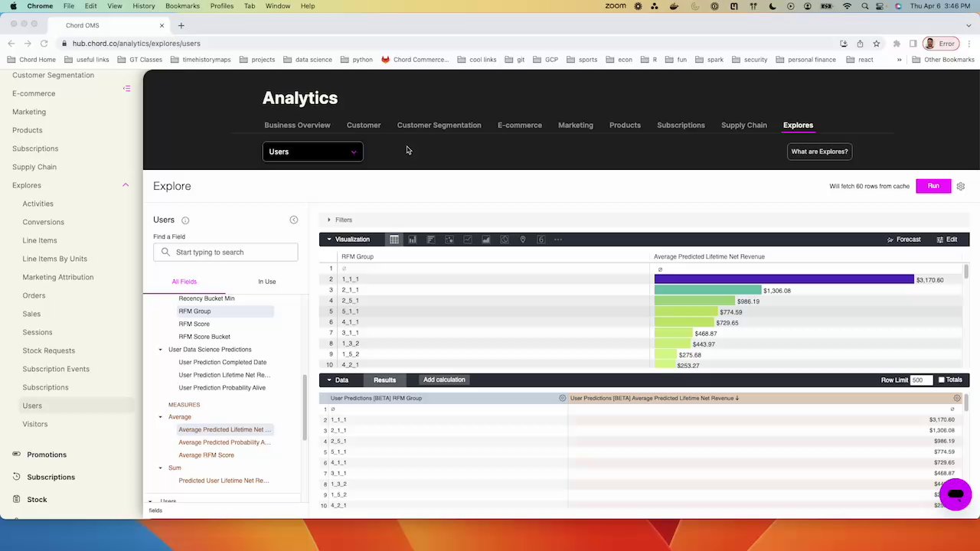980x551 pixels.
Task: Select the RFM Score field
Action: tap(194, 324)
